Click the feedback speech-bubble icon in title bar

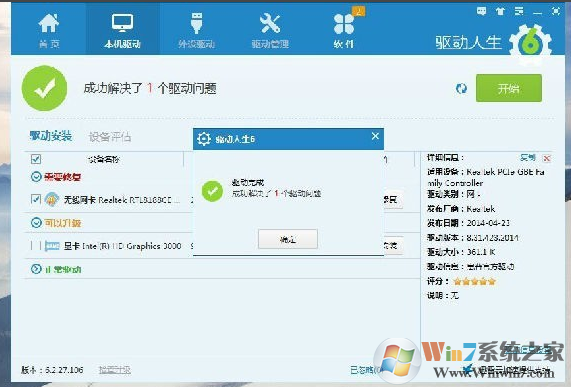click(x=481, y=11)
